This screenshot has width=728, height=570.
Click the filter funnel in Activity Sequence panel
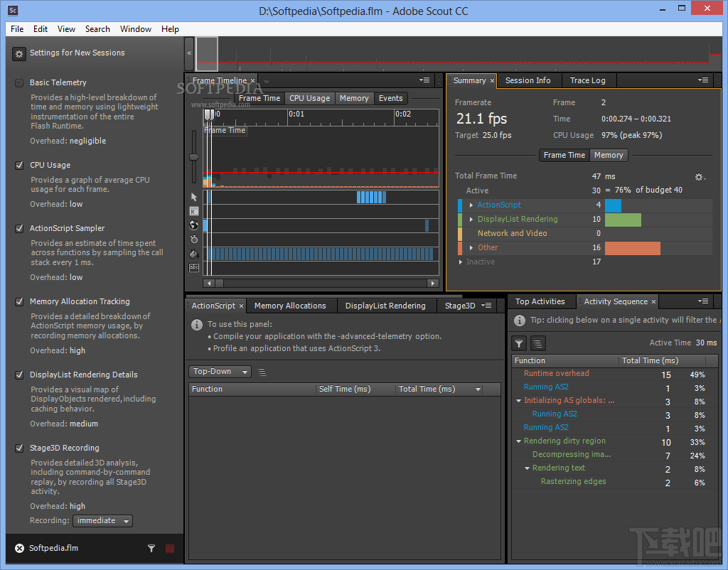(x=519, y=343)
